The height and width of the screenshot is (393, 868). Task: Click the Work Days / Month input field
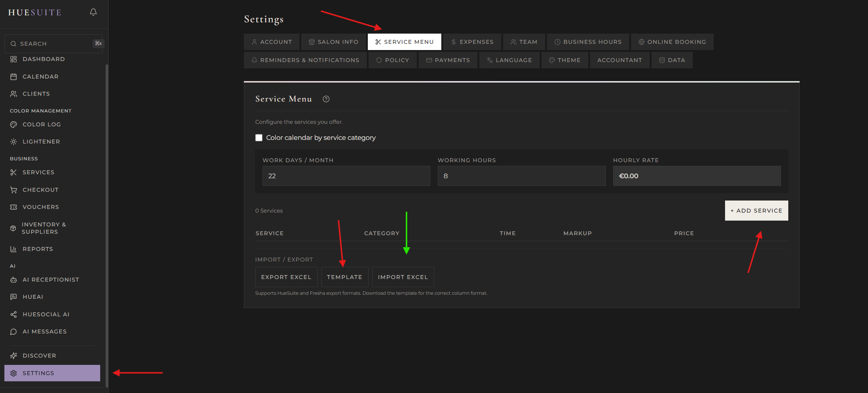click(346, 176)
